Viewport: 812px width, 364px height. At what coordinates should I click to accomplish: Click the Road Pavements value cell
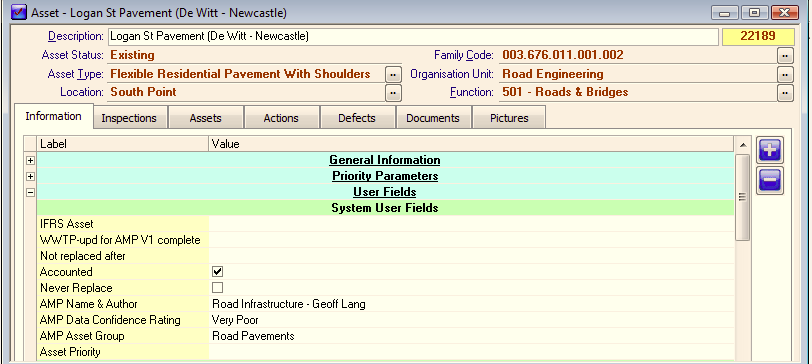pos(253,336)
